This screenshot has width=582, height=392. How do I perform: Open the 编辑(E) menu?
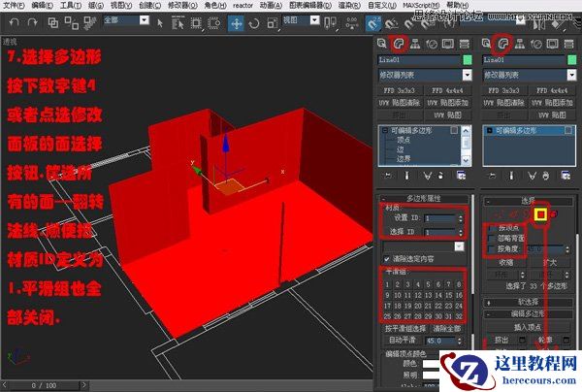coord(42,6)
